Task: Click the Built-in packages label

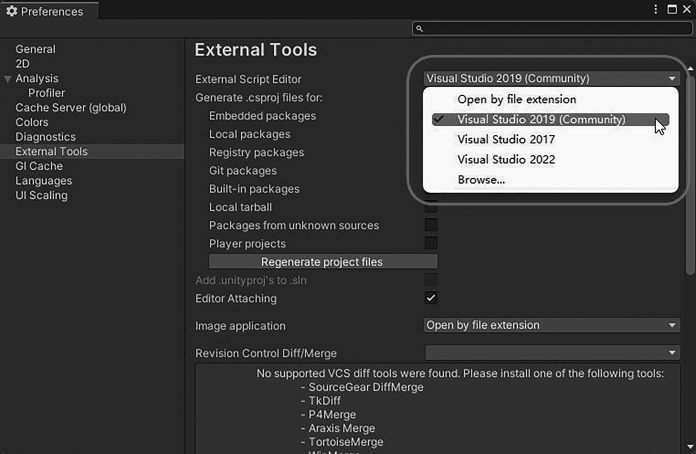Action: coord(254,189)
